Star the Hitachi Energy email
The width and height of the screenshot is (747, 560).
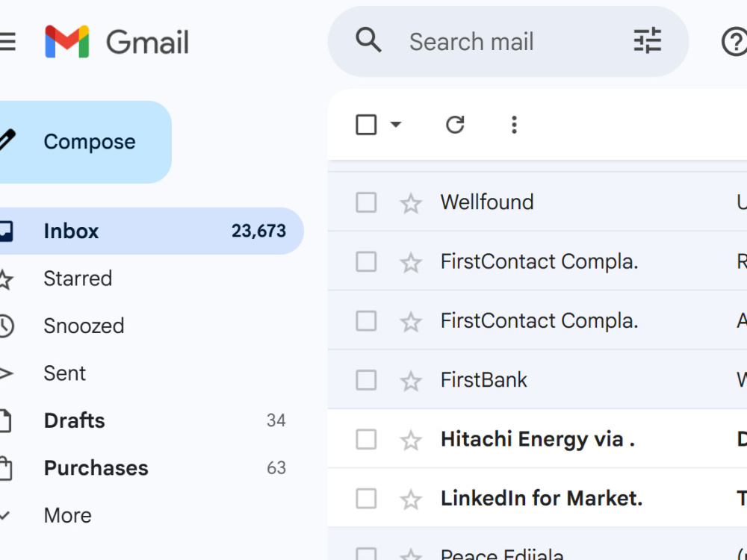411,440
